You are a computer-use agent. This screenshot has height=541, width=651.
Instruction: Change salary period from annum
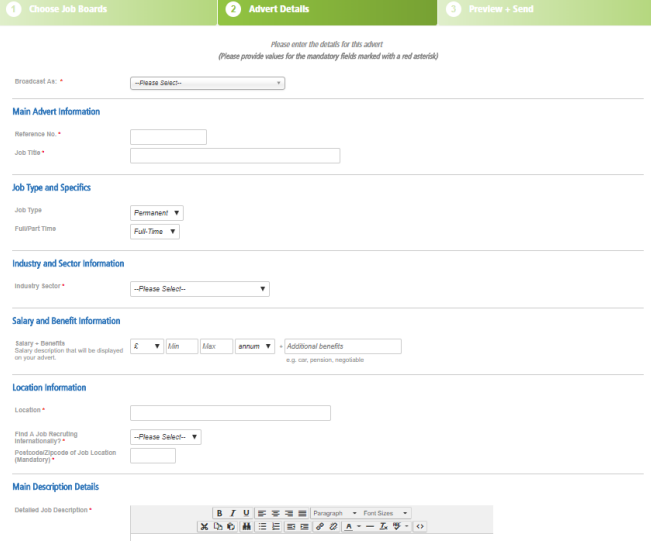pos(255,346)
